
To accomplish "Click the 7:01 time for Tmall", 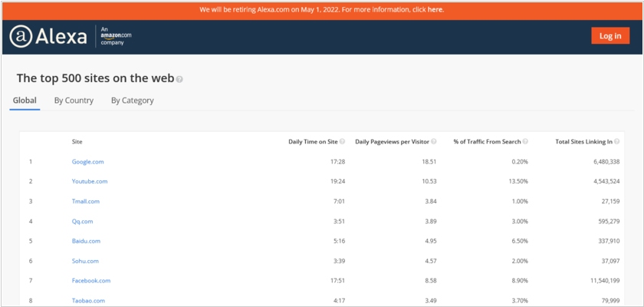I will (339, 201).
